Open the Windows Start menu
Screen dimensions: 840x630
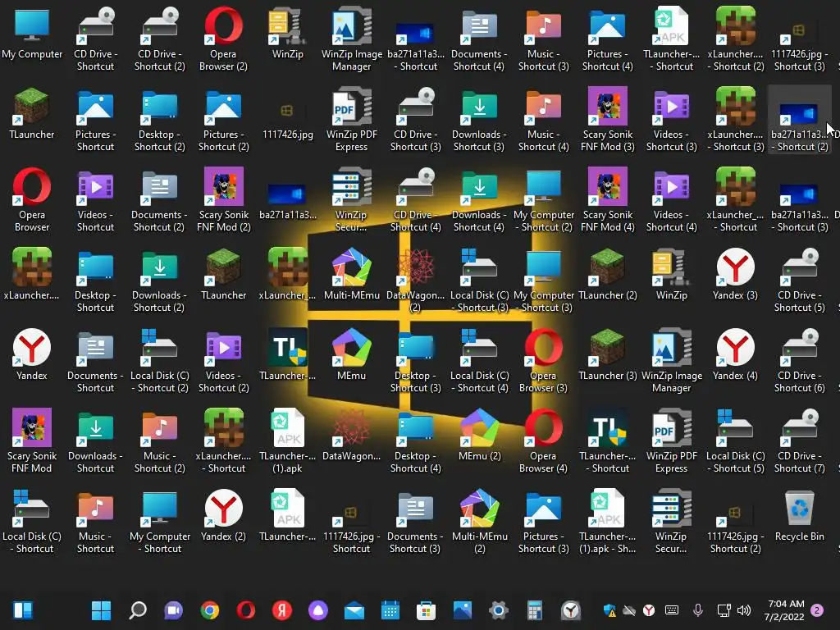[x=101, y=609]
